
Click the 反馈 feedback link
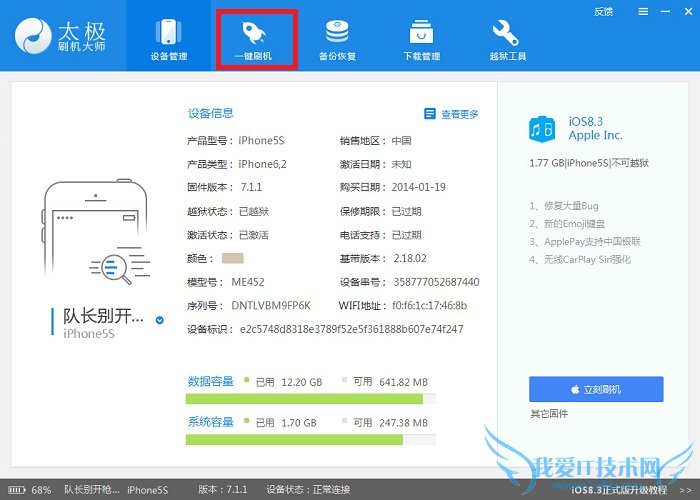point(603,12)
